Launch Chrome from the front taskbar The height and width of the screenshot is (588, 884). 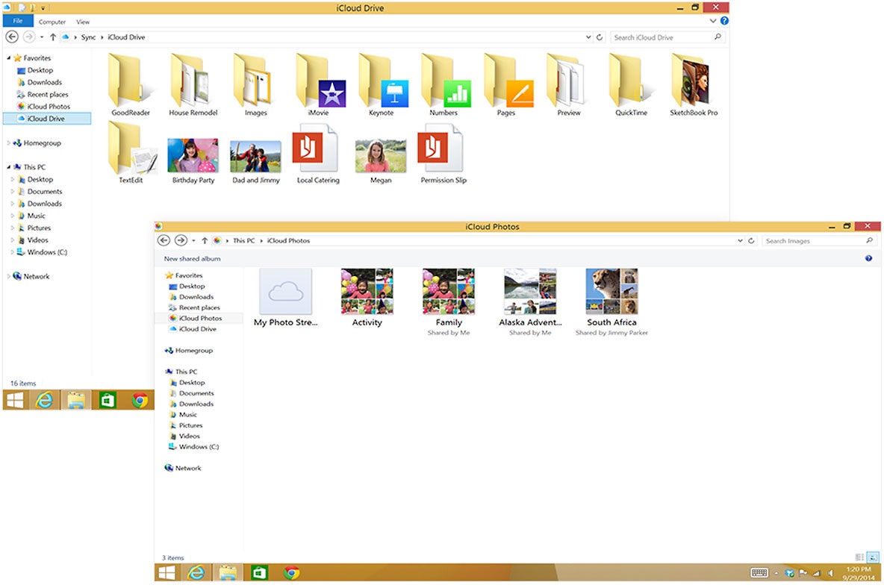[x=292, y=572]
